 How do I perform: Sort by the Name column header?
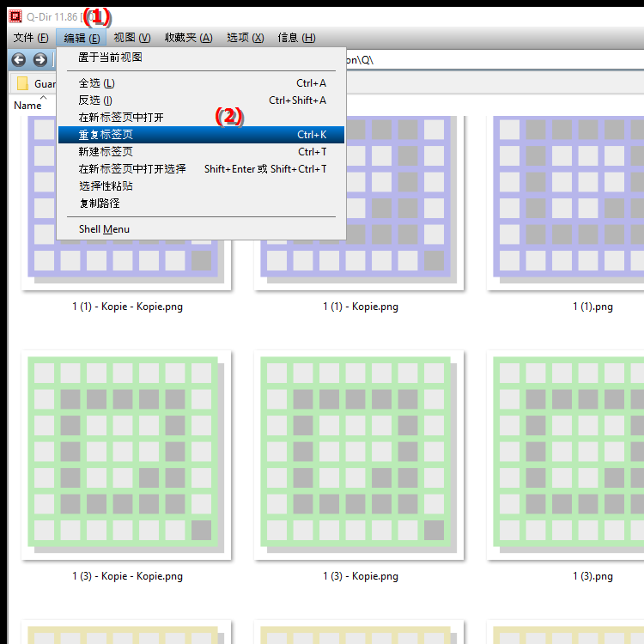(x=27, y=105)
